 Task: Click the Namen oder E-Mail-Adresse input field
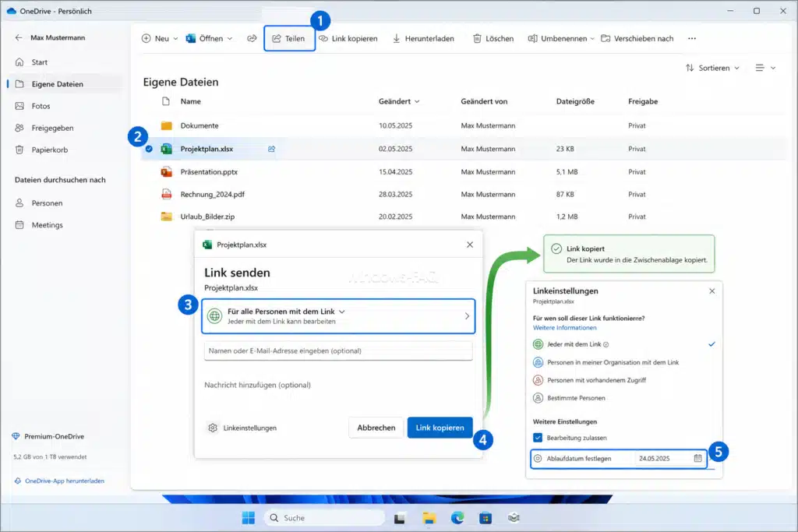coord(338,351)
